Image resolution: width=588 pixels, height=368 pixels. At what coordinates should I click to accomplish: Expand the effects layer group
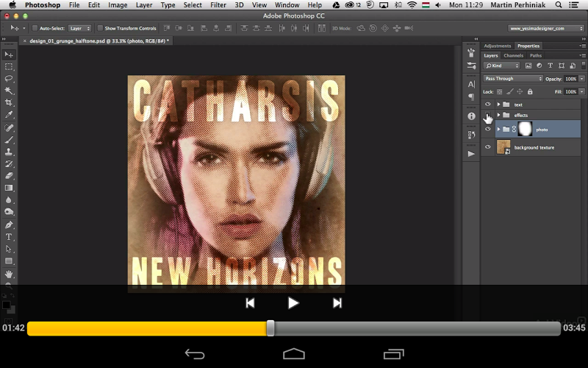tap(498, 116)
